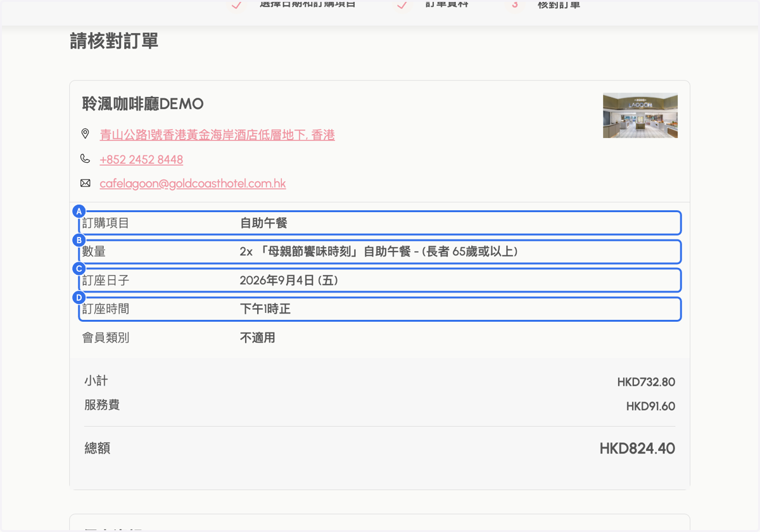Click the 2x「母親節饗味時刻」自助午餐 quantity text
The height and width of the screenshot is (532, 760).
pos(379,251)
